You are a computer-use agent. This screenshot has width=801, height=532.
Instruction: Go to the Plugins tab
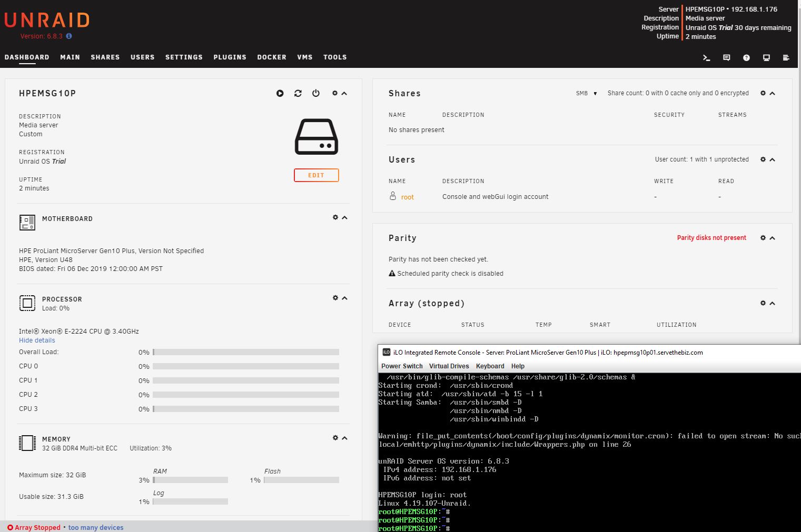pos(230,57)
